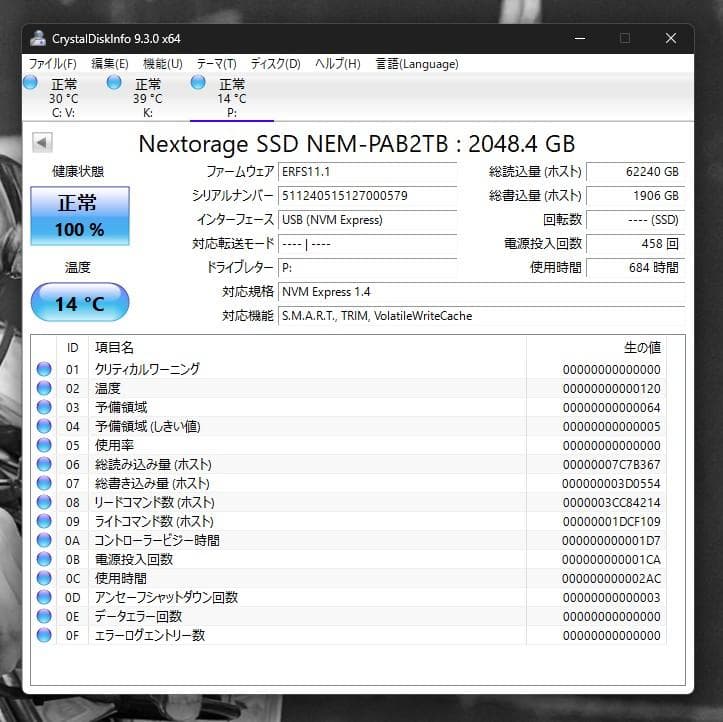This screenshot has height=722, width=723.
Task: Click blue status icon for 使用率 row 05
Action: coord(44,445)
